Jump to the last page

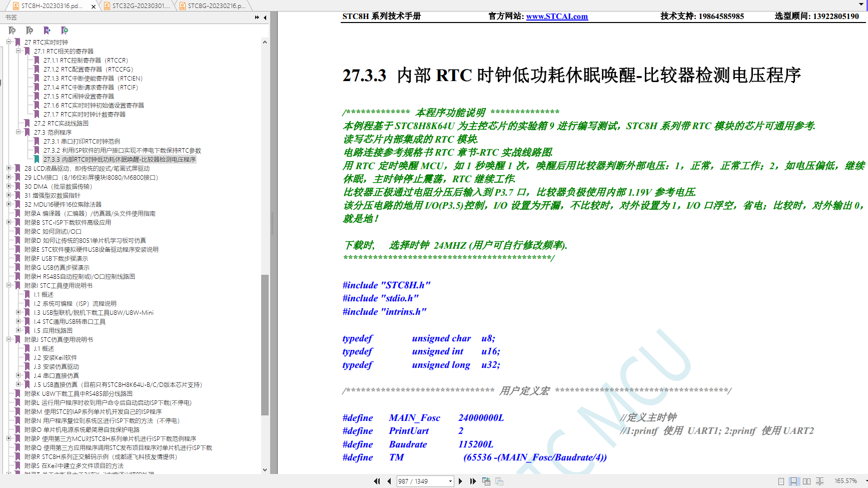pos(473,481)
